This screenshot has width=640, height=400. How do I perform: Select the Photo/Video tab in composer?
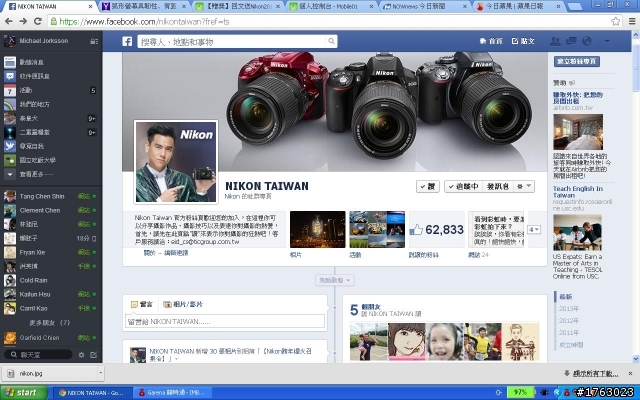[183, 304]
